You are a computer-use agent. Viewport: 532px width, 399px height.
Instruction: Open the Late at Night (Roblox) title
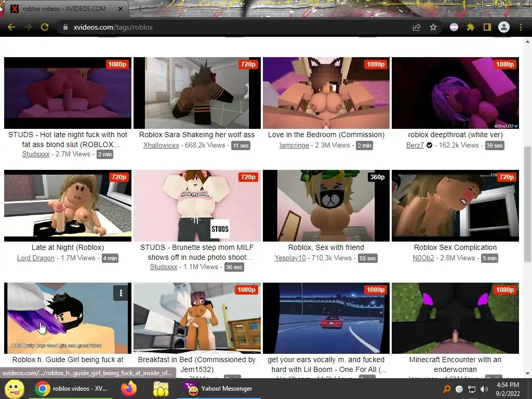click(x=68, y=247)
